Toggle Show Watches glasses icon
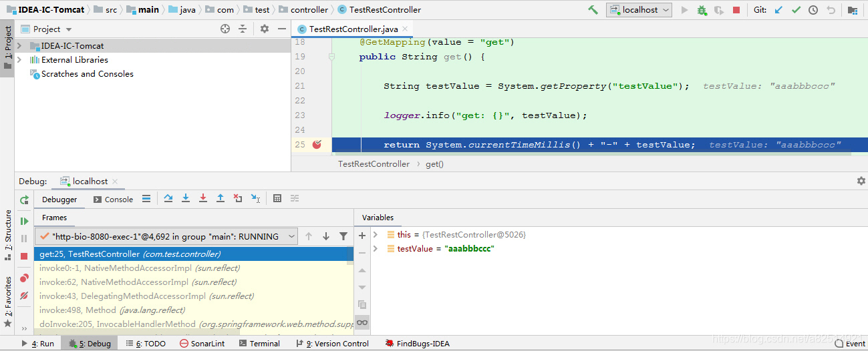Screen dimensions: 868x351 pyautogui.click(x=362, y=322)
